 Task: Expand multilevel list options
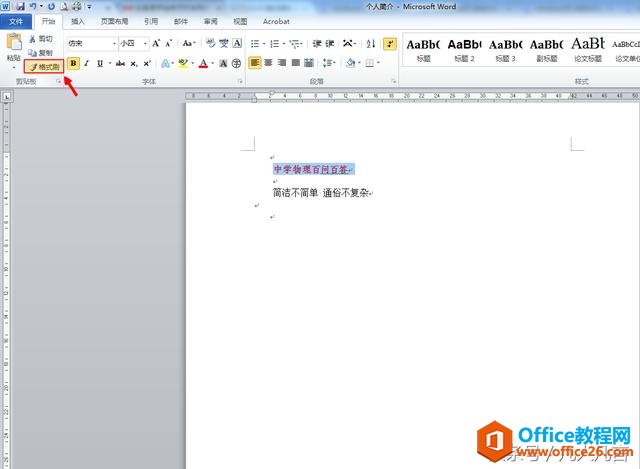pos(301,44)
